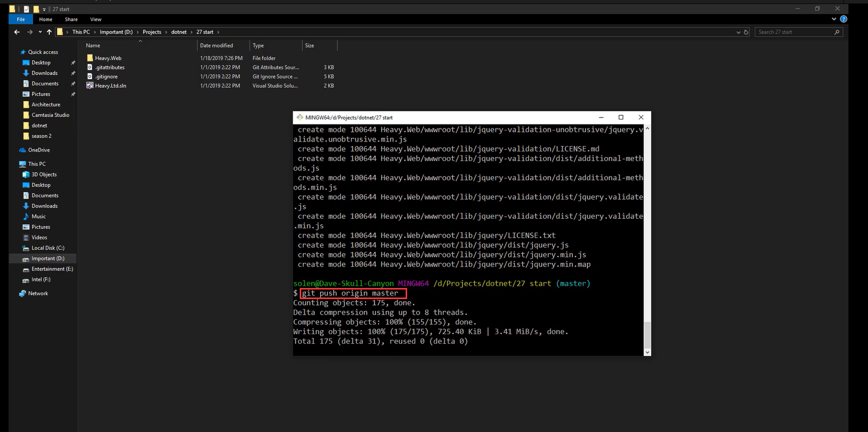Click the Forward navigation arrow
Viewport: 868px width, 432px height.
30,32
